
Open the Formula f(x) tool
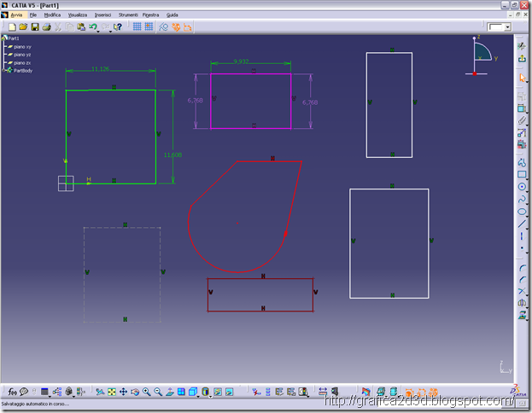[x=12, y=392]
